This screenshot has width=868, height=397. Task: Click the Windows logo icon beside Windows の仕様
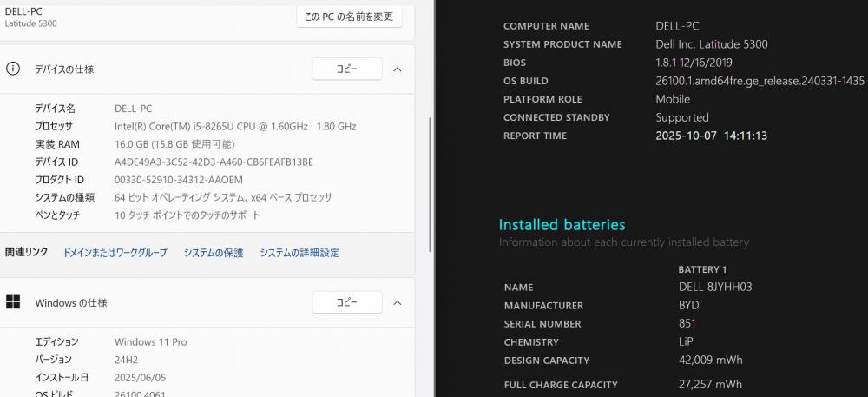pos(13,302)
